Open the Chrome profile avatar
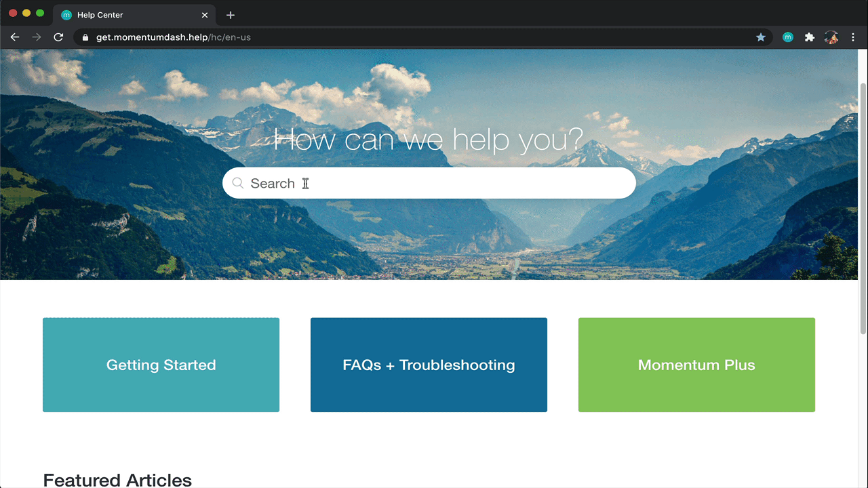This screenshot has height=488, width=868. (x=831, y=37)
